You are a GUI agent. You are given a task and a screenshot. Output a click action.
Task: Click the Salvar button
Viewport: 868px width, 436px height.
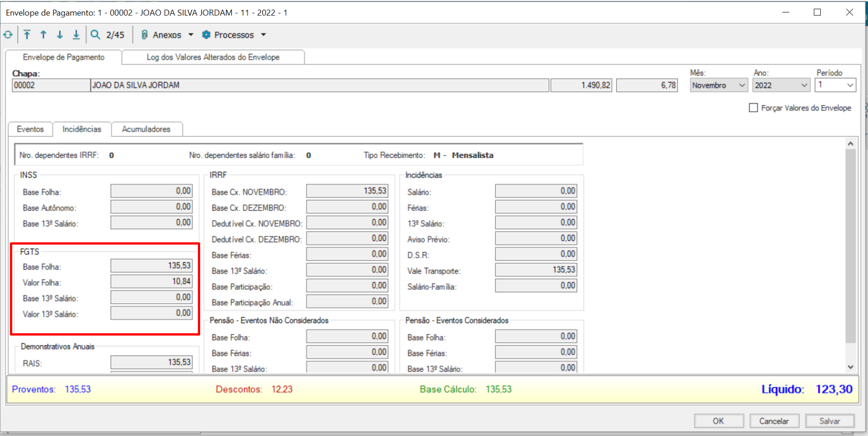(830, 421)
